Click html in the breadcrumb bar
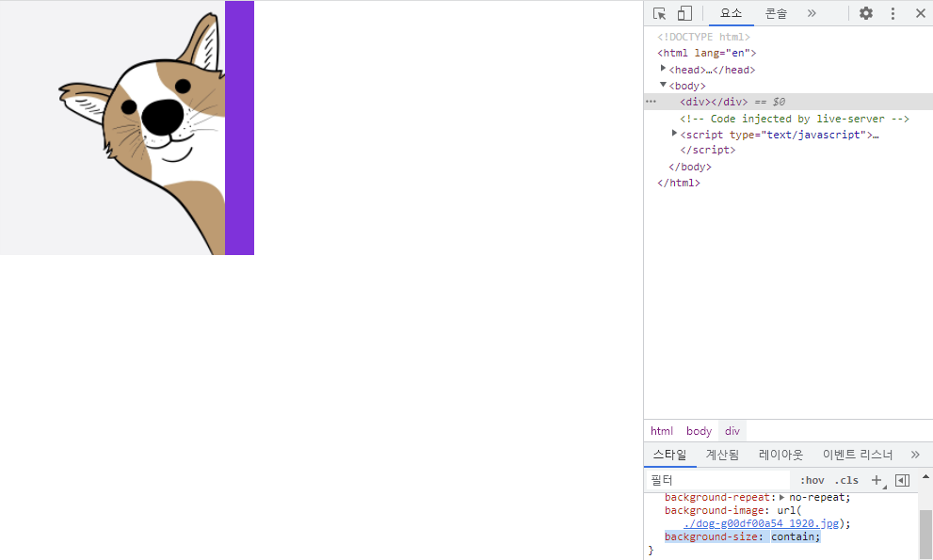933x560 pixels. click(x=661, y=431)
